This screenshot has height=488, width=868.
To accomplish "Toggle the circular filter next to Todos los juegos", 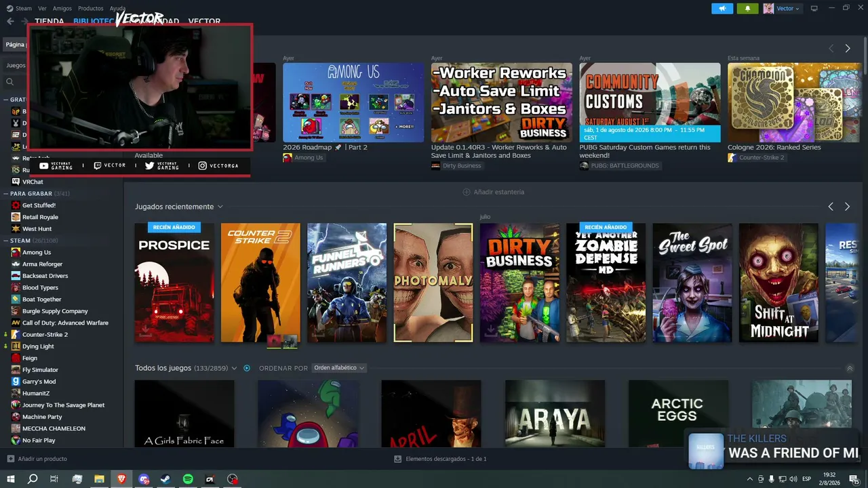I will 247,368.
